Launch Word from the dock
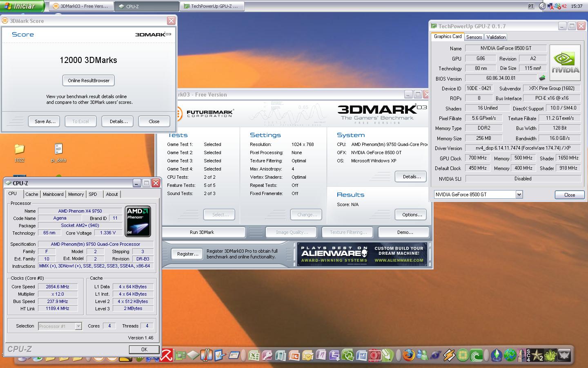Screen dimensions: 588x368 (x=361, y=355)
